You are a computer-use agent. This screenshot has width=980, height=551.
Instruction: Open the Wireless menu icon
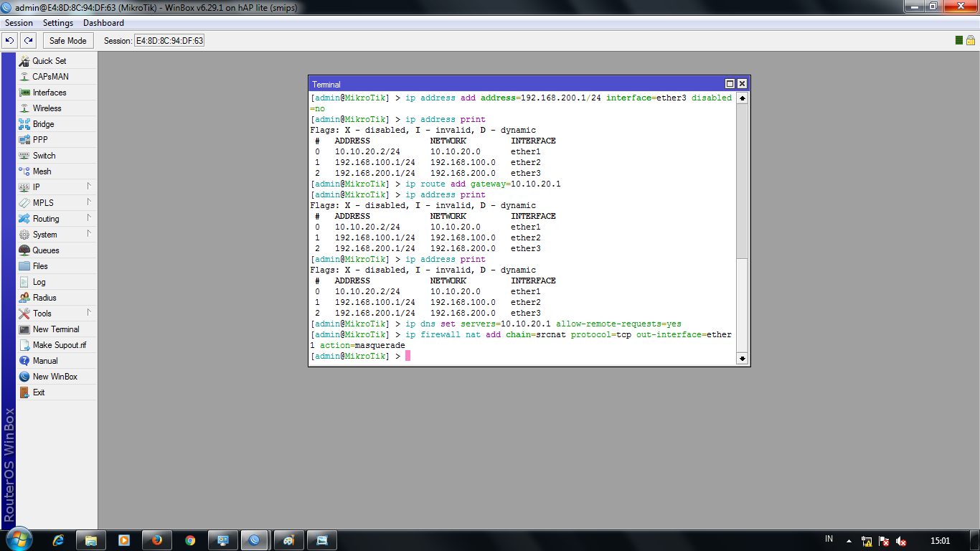[x=24, y=108]
